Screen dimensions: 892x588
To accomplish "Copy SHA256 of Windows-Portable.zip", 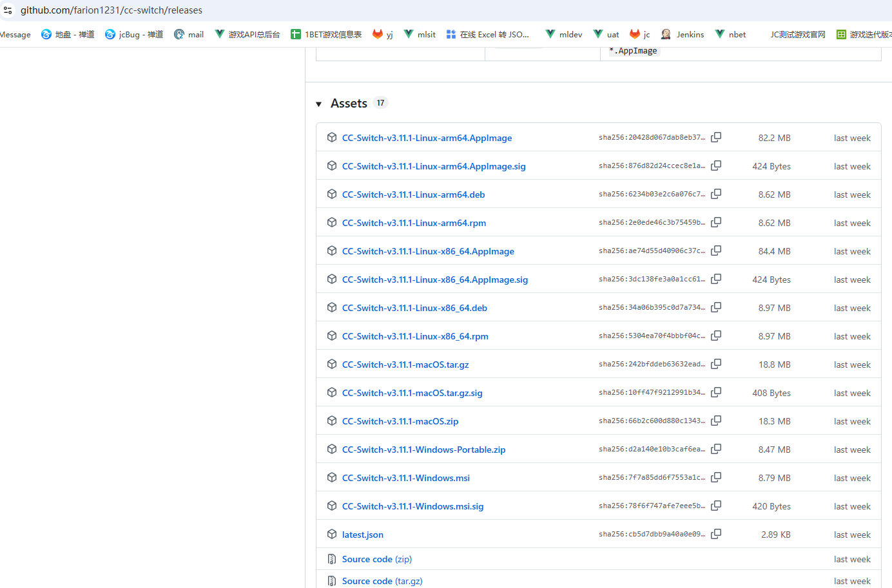I will [716, 449].
